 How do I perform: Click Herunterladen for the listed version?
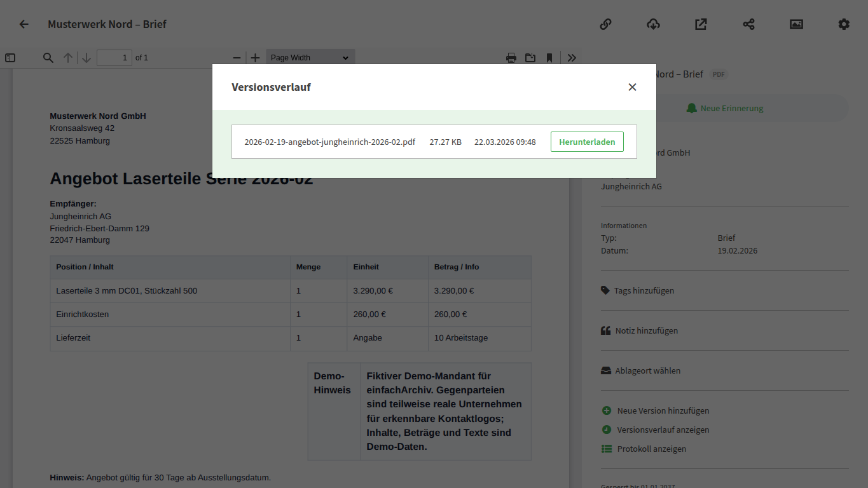click(x=587, y=142)
